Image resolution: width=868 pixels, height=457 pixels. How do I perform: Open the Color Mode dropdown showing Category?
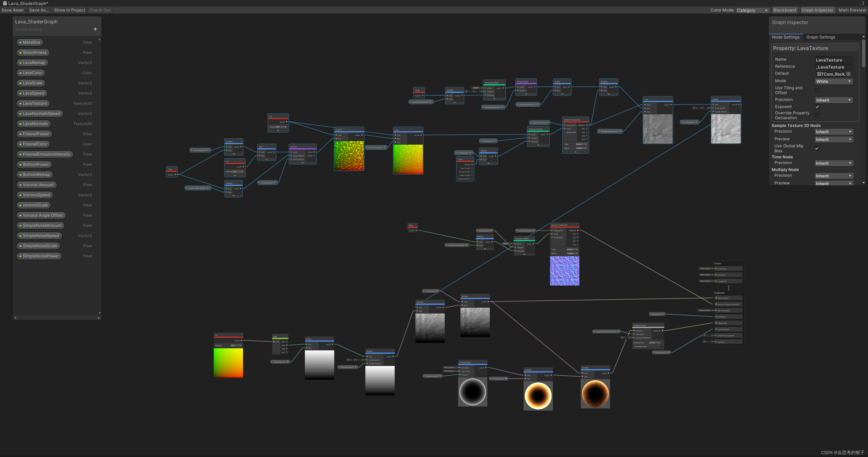coord(752,10)
